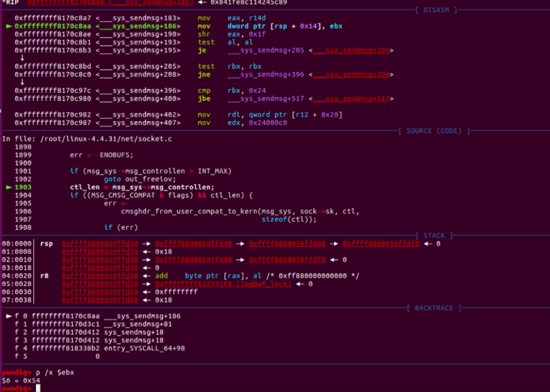Click the command input area after the pwndbg prompt

pos(38,387)
